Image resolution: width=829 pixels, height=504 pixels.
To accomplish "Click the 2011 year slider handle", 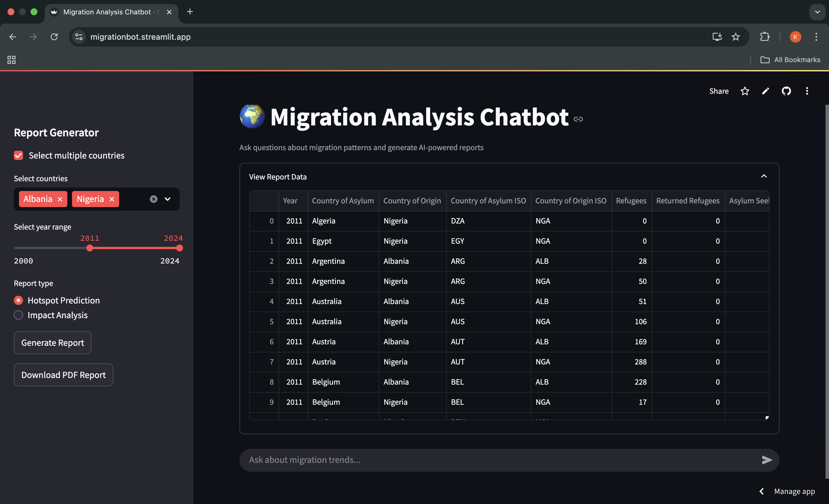I will click(x=90, y=248).
